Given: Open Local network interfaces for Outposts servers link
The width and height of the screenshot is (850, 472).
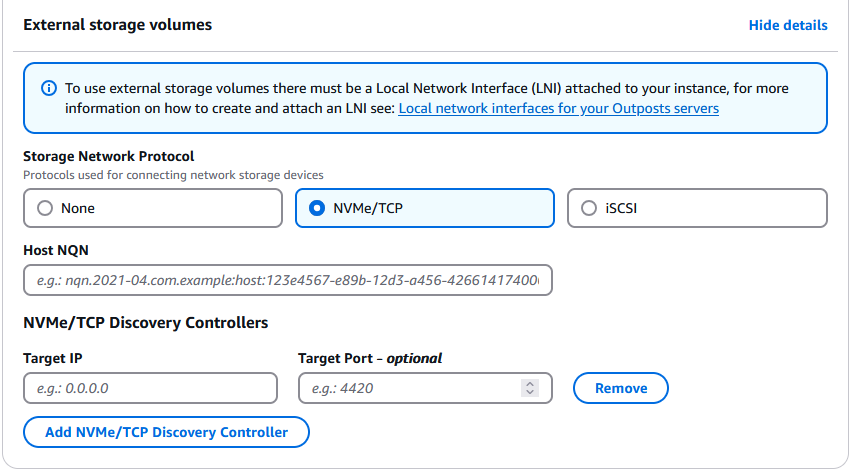Looking at the screenshot, I should 558,108.
